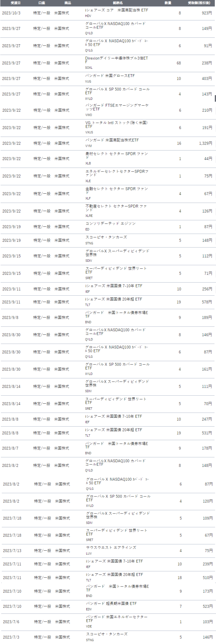Click the VXUS ticker symbol

89,132
